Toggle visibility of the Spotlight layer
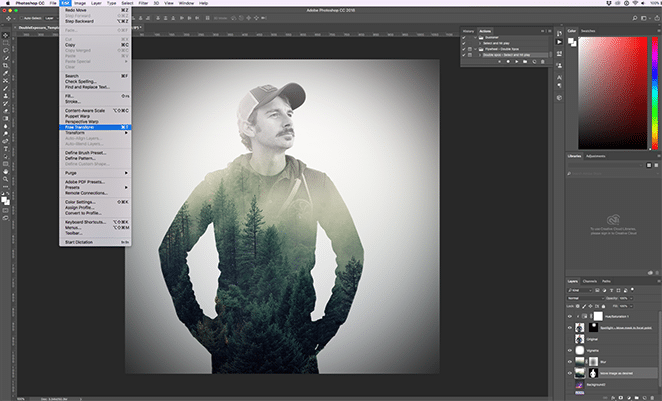Viewport: 662px width, 401px height. click(x=570, y=328)
